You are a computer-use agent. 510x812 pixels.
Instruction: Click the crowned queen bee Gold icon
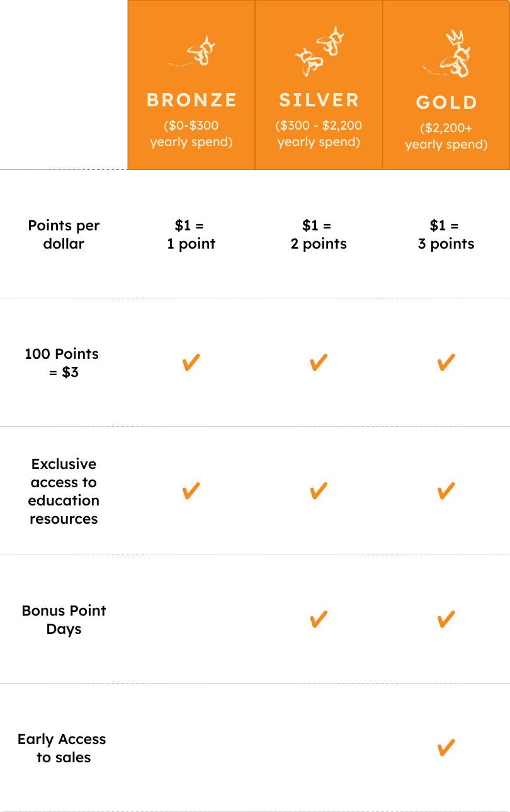(450, 55)
